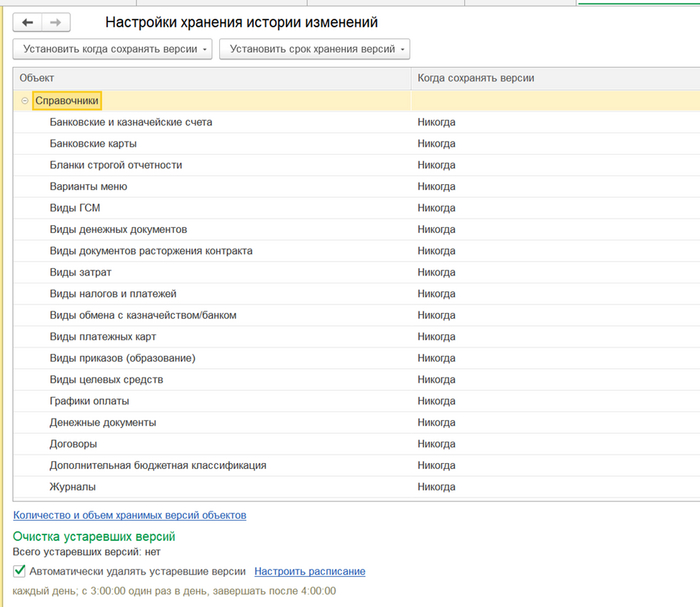Click 'Никогда' value for Варианты меню
This screenshot has width=700, height=607.
point(436,187)
